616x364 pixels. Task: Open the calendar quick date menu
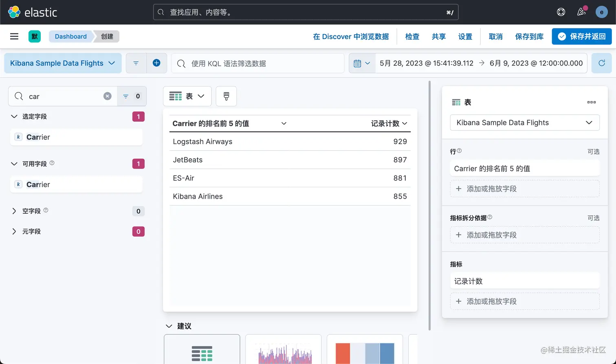click(362, 64)
